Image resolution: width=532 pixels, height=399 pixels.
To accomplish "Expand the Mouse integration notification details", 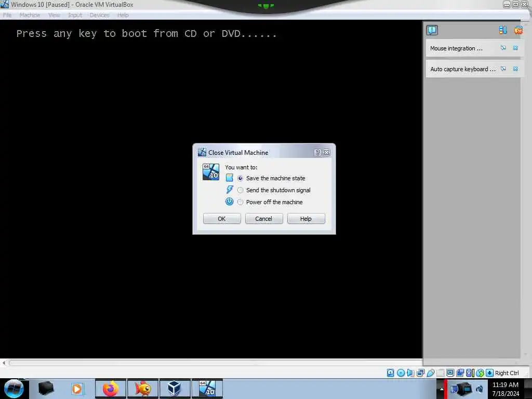I will 503,48.
